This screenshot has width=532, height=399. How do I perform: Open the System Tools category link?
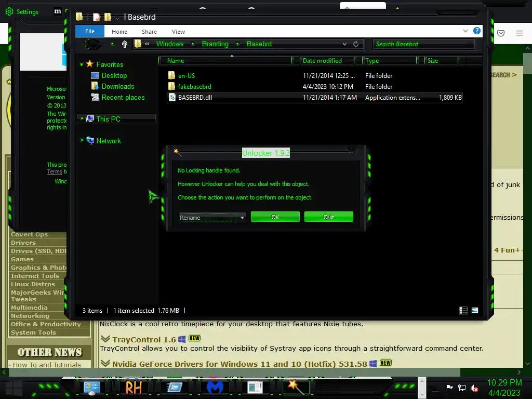point(33,332)
